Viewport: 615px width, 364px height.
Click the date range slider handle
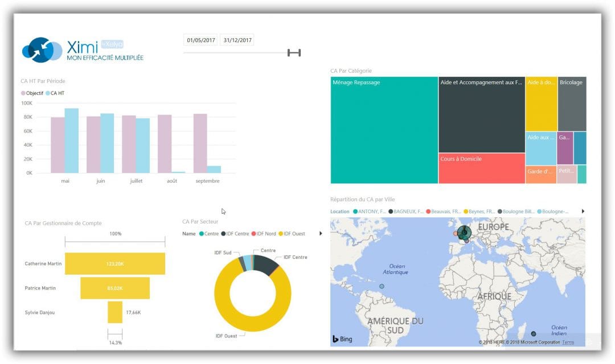tap(294, 53)
